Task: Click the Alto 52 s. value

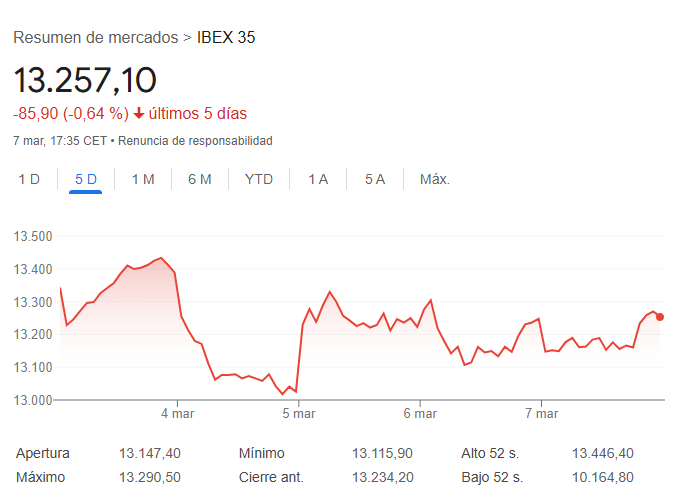Action: point(601,453)
